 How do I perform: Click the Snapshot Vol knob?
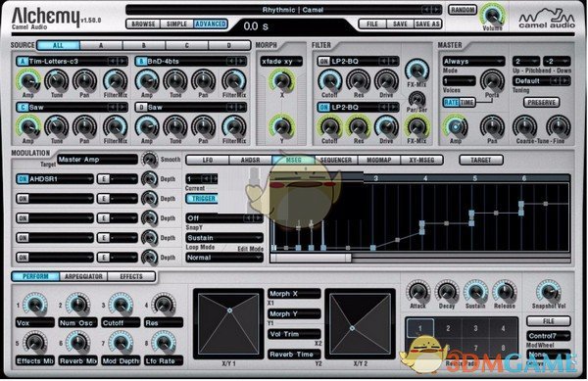pyautogui.click(x=548, y=291)
